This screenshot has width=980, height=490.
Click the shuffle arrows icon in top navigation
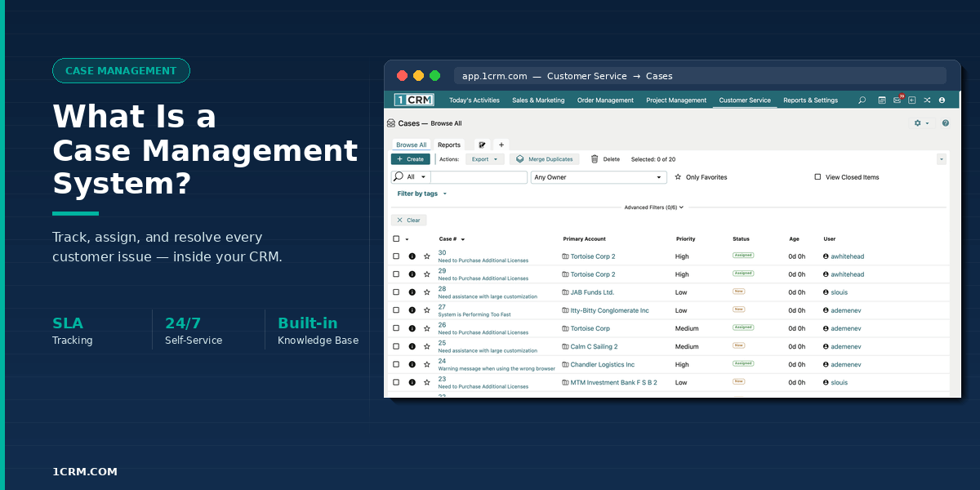(927, 100)
